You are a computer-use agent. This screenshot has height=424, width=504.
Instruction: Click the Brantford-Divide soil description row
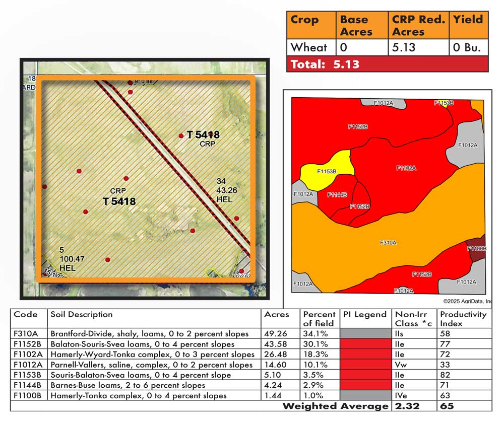(150, 334)
